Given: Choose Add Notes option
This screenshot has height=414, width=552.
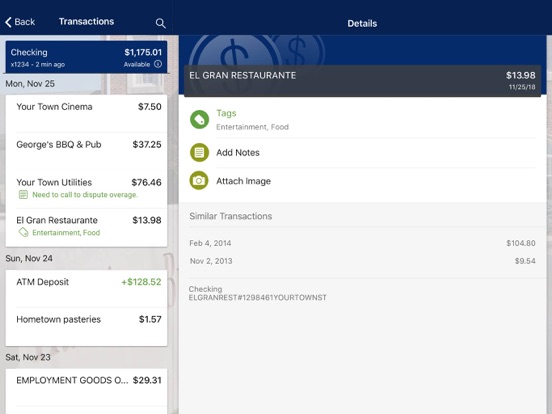Looking at the screenshot, I should coord(238,152).
